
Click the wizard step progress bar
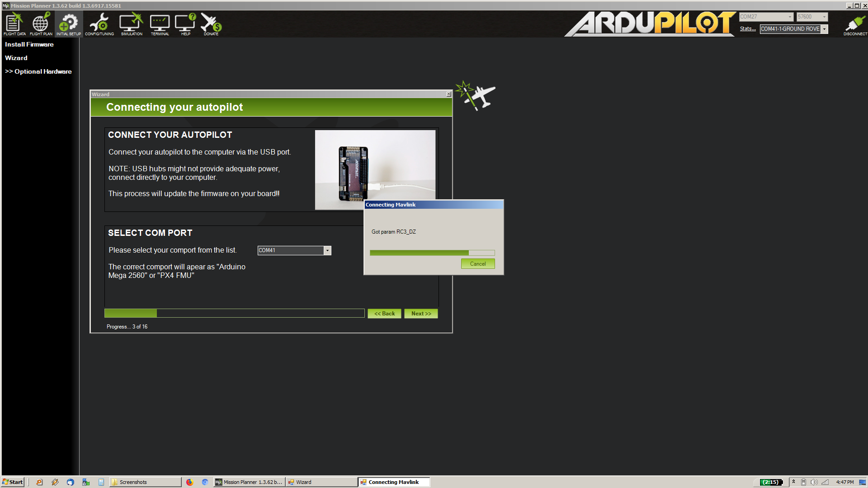click(x=234, y=313)
